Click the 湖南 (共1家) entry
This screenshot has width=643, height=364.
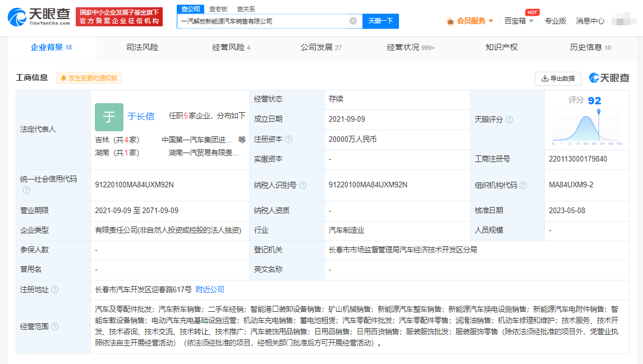[x=117, y=153]
